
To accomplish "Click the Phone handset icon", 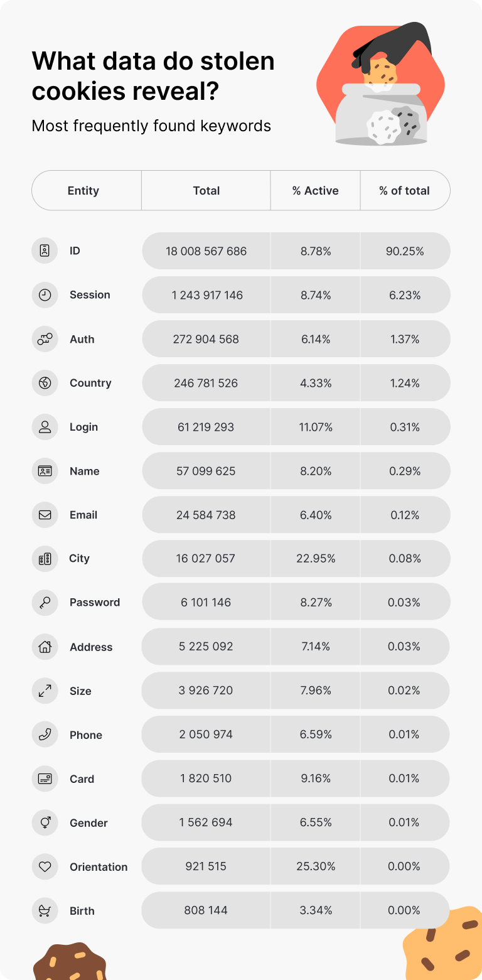I will tap(45, 735).
